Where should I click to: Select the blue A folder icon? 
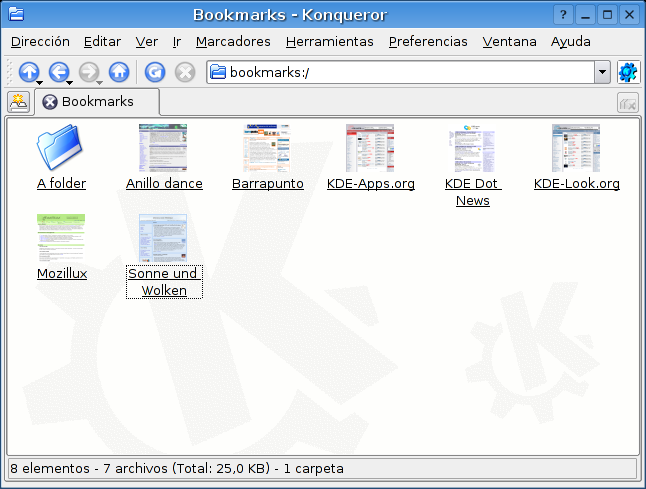click(x=61, y=147)
